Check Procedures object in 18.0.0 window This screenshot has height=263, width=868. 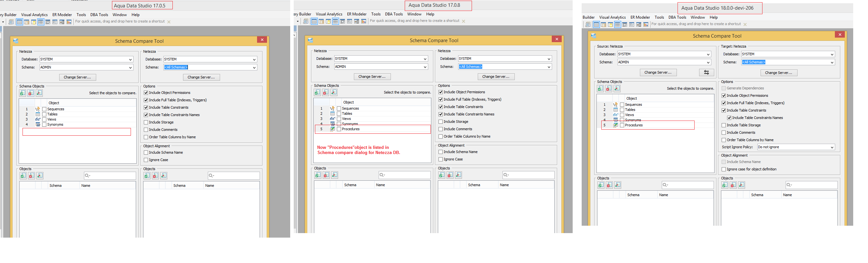click(x=622, y=125)
